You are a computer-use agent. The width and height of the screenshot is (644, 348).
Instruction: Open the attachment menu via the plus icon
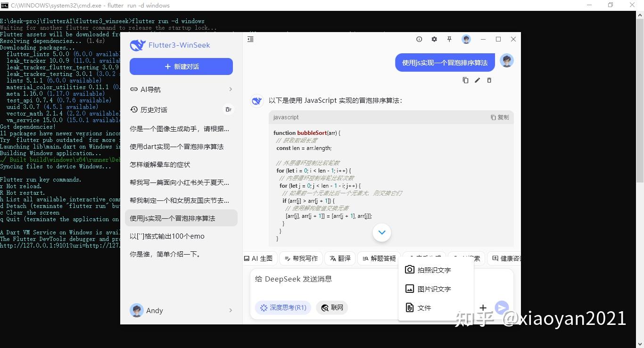(x=483, y=307)
